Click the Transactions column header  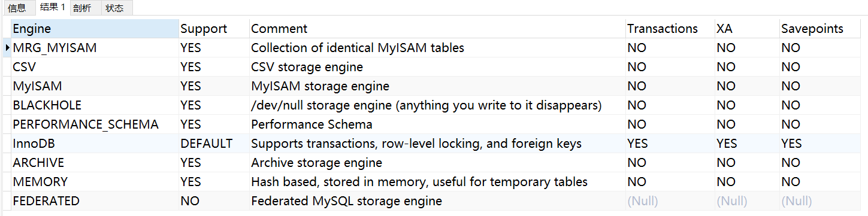pos(670,29)
